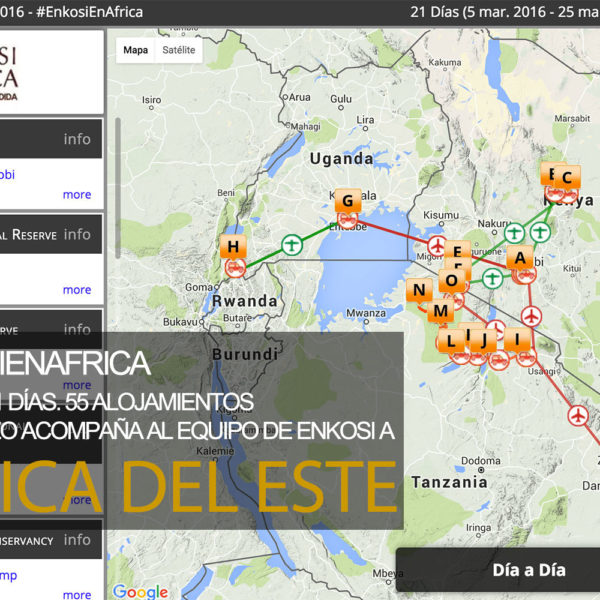Select map marker J
Viewport: 600px width, 600px height.
pos(484,340)
